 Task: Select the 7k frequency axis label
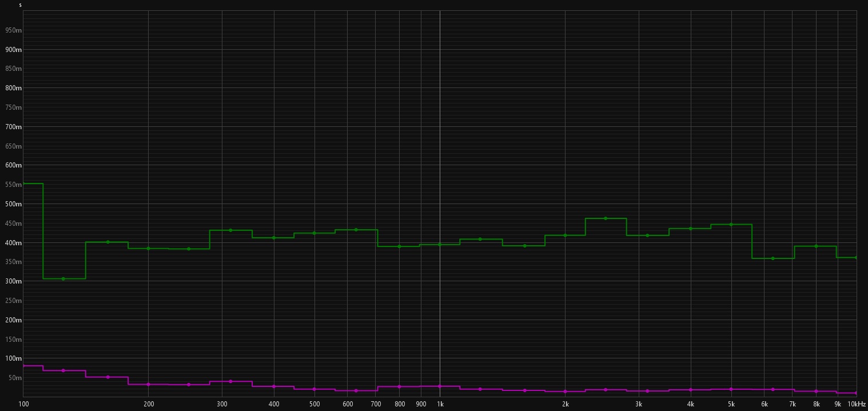(x=792, y=404)
